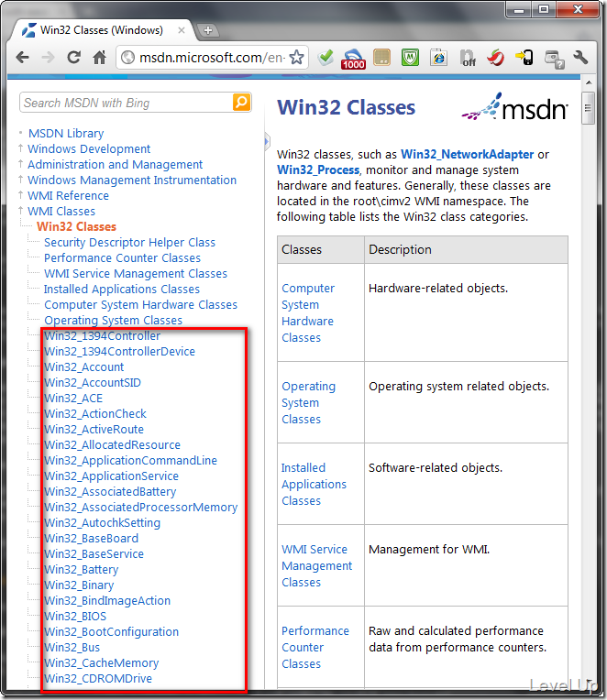Select the Win32 Classes (Windows) tab
The height and width of the screenshot is (700, 607).
tap(102, 30)
